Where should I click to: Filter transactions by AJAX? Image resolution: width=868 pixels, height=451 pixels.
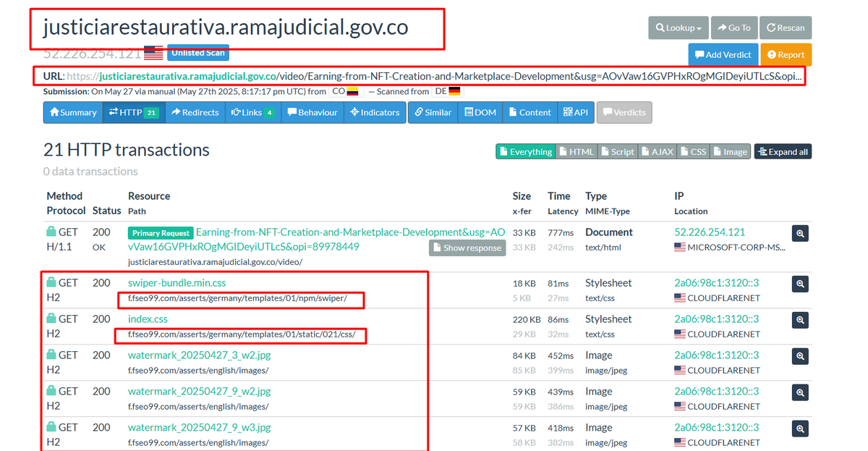click(x=657, y=151)
